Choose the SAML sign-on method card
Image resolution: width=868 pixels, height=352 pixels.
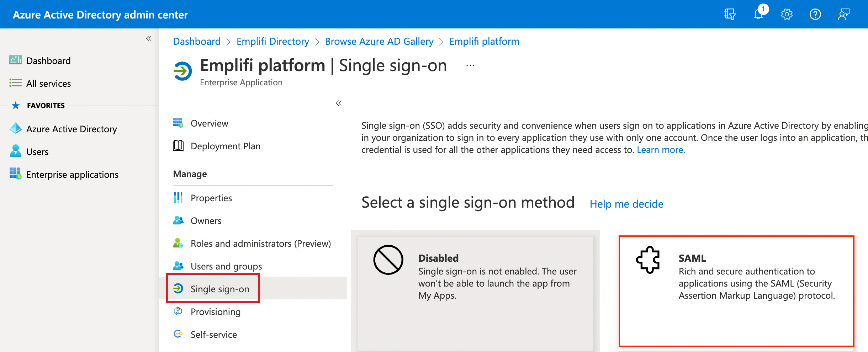coord(736,291)
